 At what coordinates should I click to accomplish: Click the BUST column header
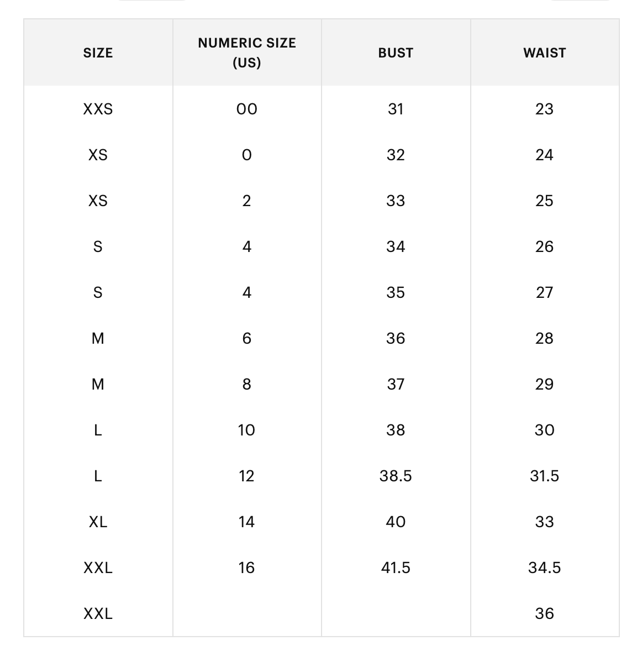pos(396,53)
